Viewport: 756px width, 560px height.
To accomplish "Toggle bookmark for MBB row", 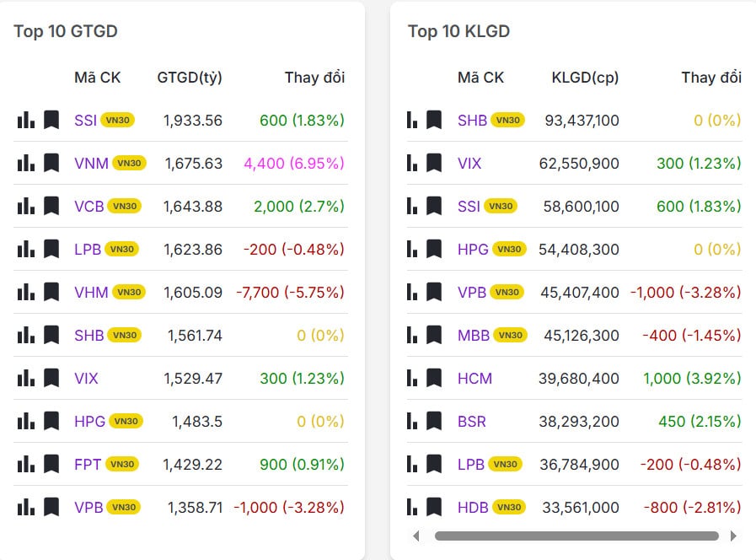I will tap(434, 336).
